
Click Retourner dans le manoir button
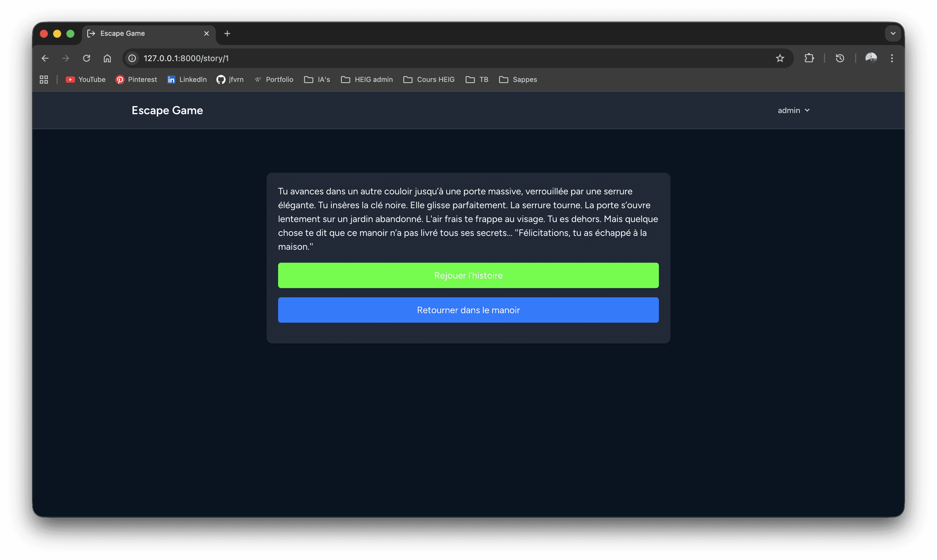(x=468, y=310)
